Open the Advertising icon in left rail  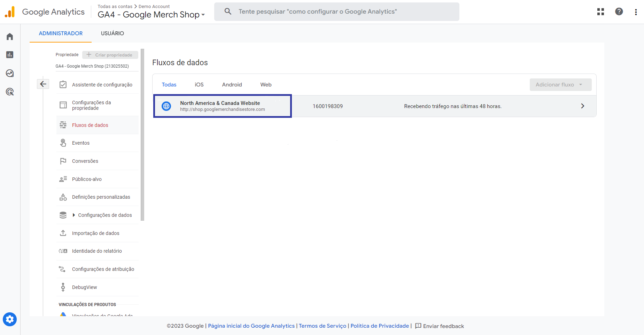[10, 92]
